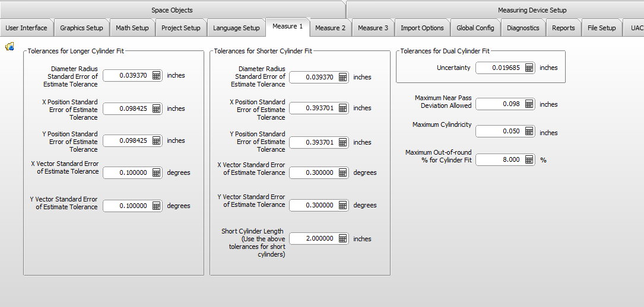Open calculator for Shorter Cylinder Y Position tolerance

[342, 142]
